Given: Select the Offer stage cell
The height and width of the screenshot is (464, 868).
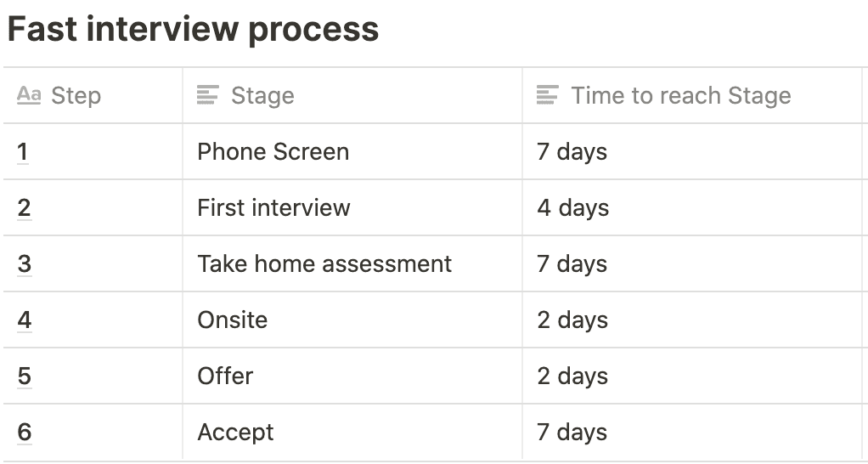Looking at the screenshot, I should tap(352, 376).
